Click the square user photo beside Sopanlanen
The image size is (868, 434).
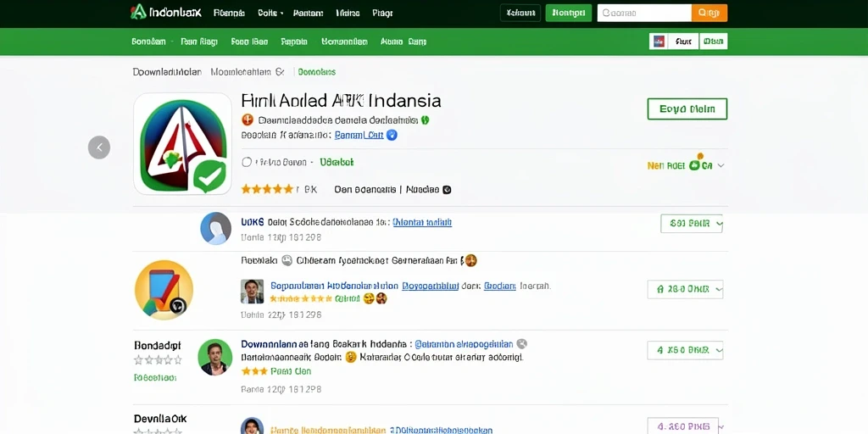click(x=252, y=292)
